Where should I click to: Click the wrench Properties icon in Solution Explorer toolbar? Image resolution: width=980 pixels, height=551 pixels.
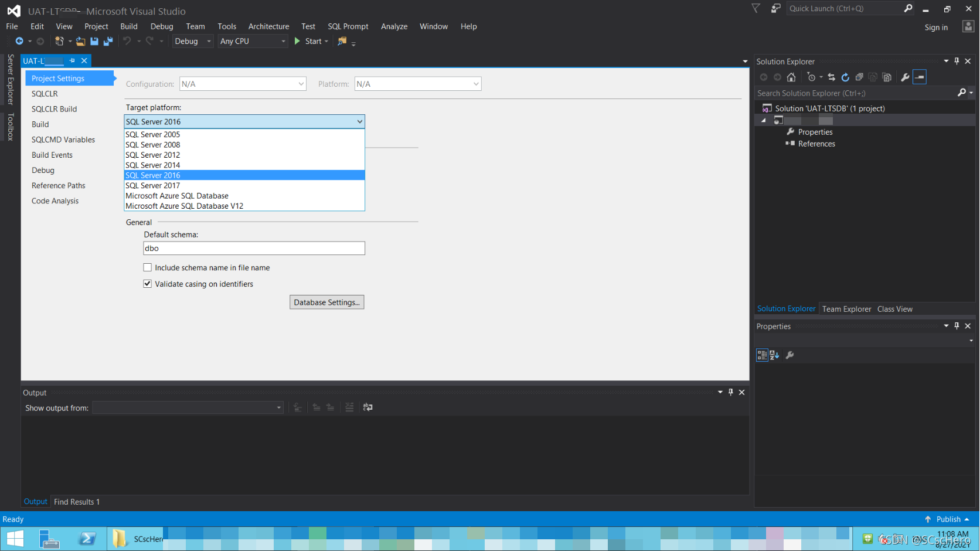905,77
